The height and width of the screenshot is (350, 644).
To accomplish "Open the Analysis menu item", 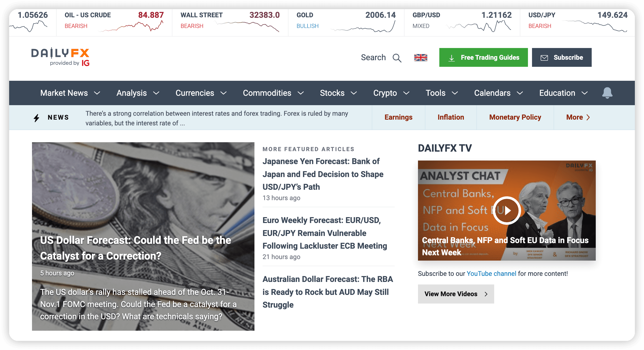I will point(132,93).
